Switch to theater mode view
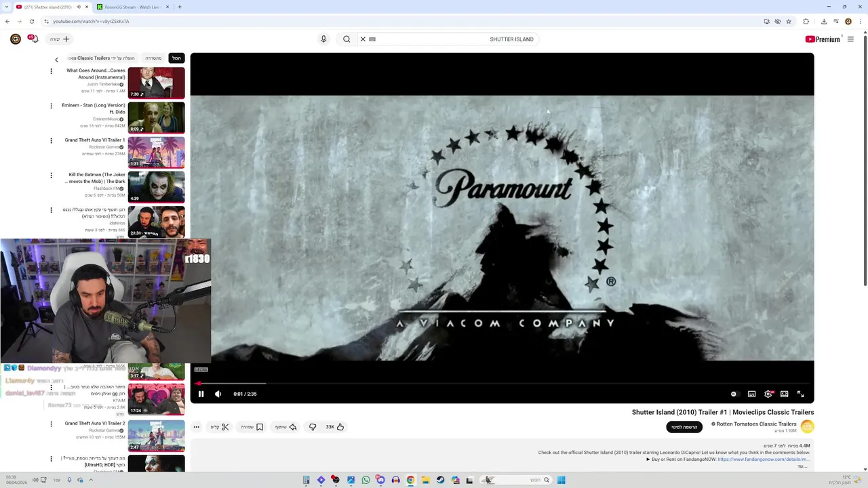This screenshot has width=868, height=488. 785,394
